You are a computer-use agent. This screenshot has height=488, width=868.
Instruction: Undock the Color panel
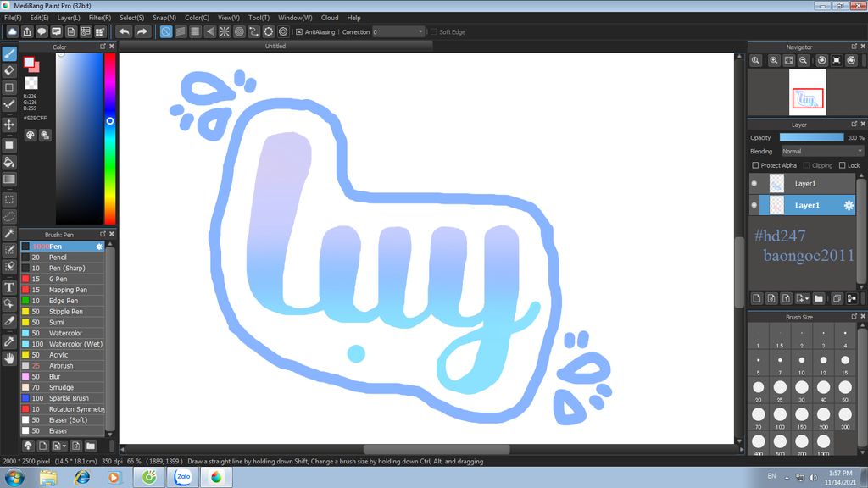pyautogui.click(x=103, y=47)
